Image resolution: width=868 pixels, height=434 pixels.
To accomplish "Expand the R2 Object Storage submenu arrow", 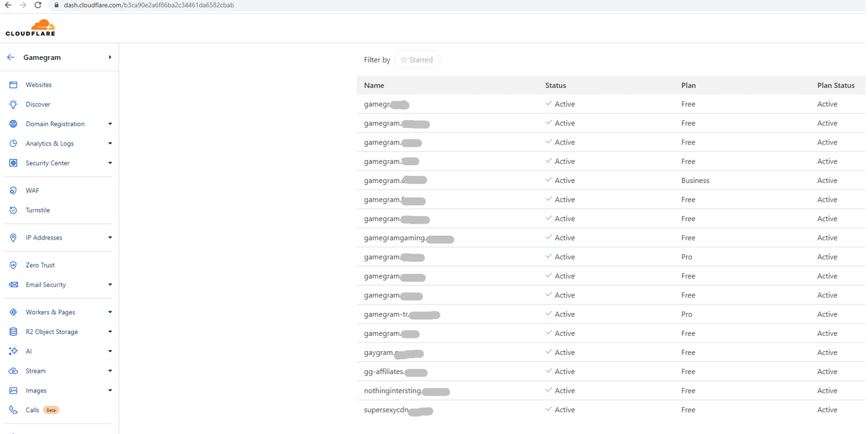I will click(110, 332).
